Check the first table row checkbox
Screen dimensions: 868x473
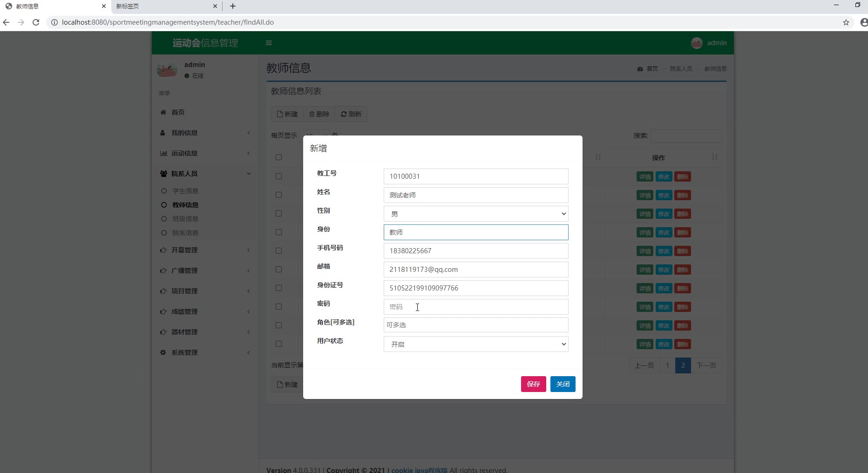pos(278,176)
